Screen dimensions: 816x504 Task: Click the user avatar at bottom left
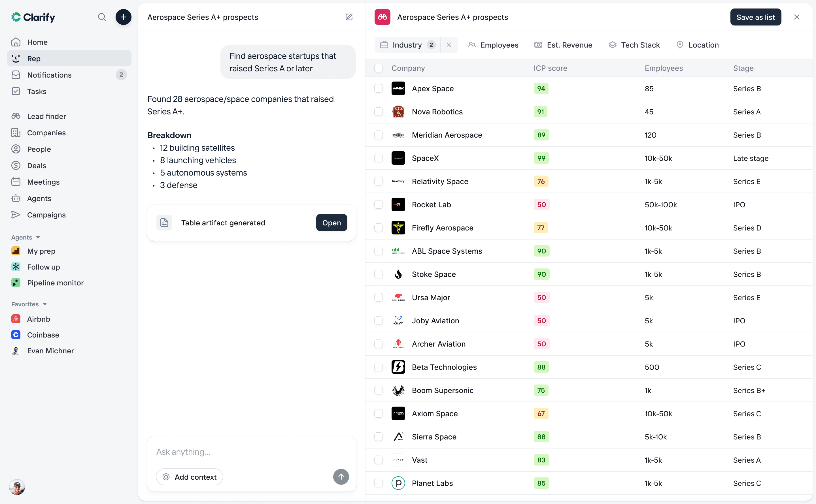click(17, 487)
